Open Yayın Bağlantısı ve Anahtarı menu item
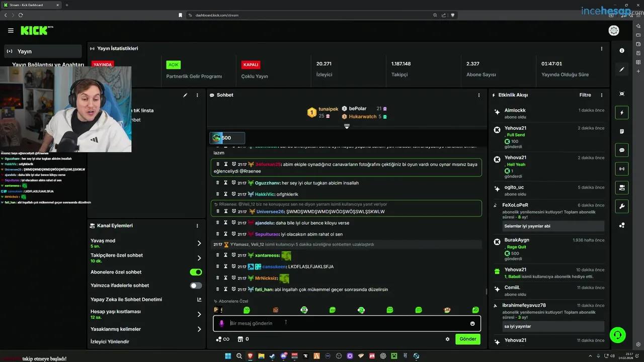 point(48,64)
